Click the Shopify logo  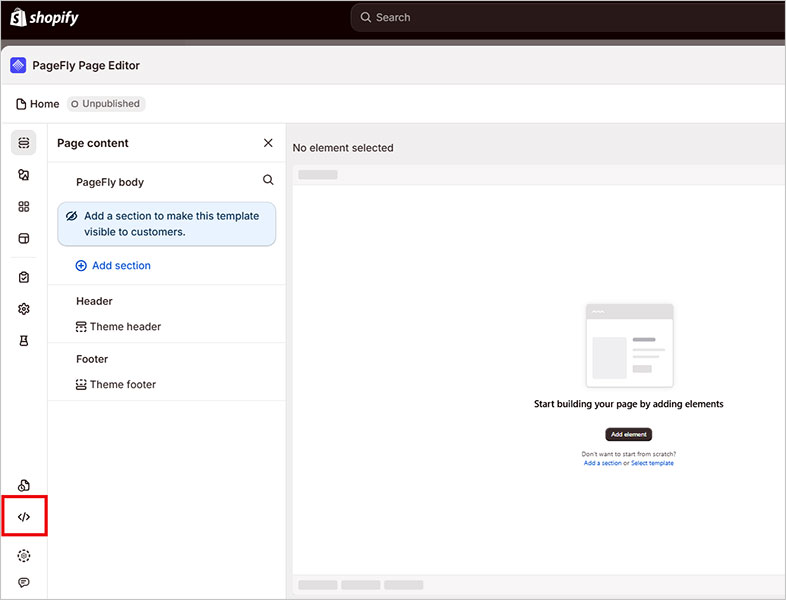(x=44, y=18)
